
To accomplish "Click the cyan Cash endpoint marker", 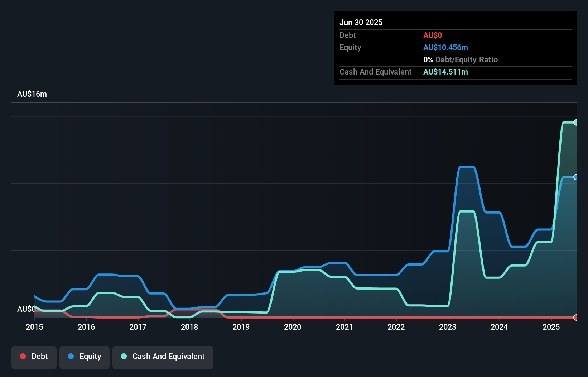I will pyautogui.click(x=575, y=123).
